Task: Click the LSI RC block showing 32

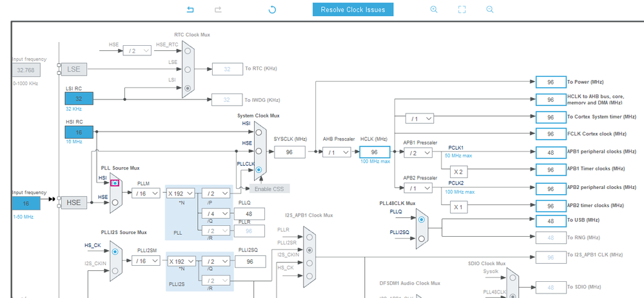Action: click(79, 99)
